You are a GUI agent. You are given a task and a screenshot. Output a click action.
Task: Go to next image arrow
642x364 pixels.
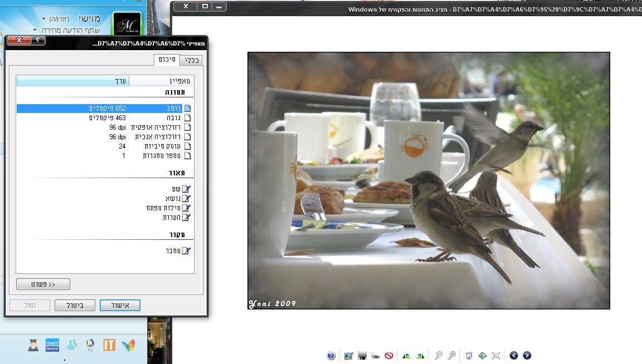coord(527,356)
